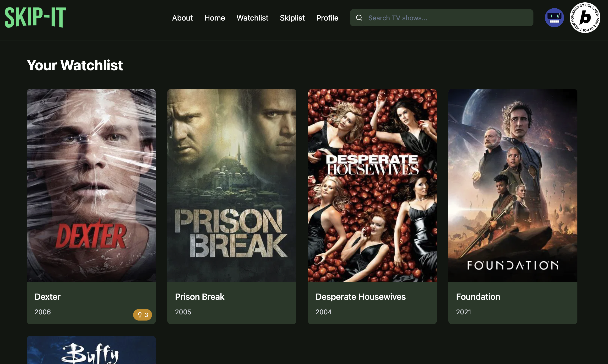The height and width of the screenshot is (364, 608).
Task: Open the Dexter poster
Action: click(91, 185)
